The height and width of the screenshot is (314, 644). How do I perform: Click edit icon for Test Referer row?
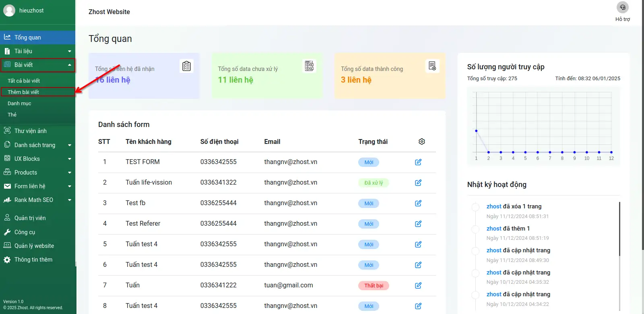(x=418, y=224)
